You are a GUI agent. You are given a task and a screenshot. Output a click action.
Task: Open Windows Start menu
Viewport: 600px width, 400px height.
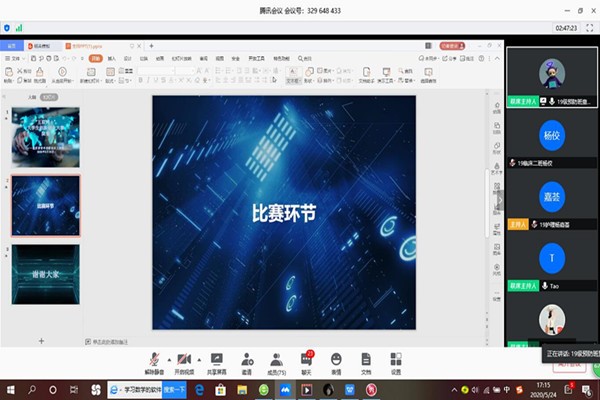[x=10, y=389]
